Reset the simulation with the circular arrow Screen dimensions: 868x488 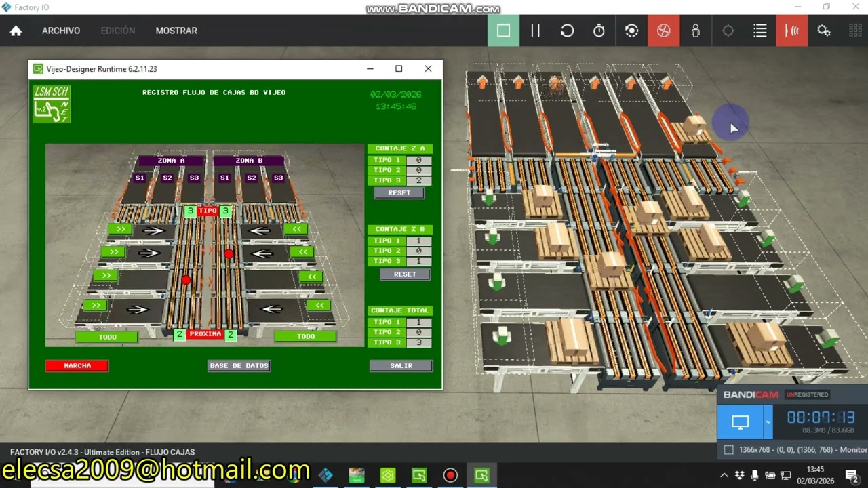coord(567,30)
